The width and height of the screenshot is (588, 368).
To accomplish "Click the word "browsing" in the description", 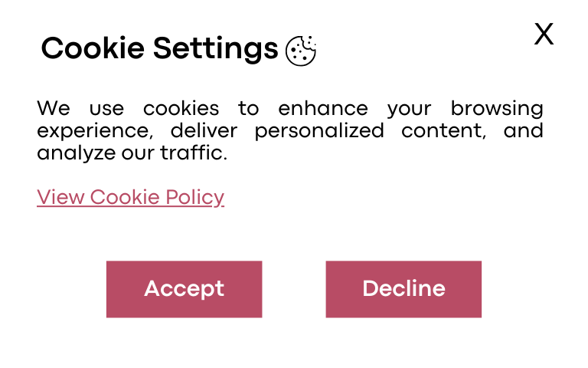I will (x=497, y=109).
